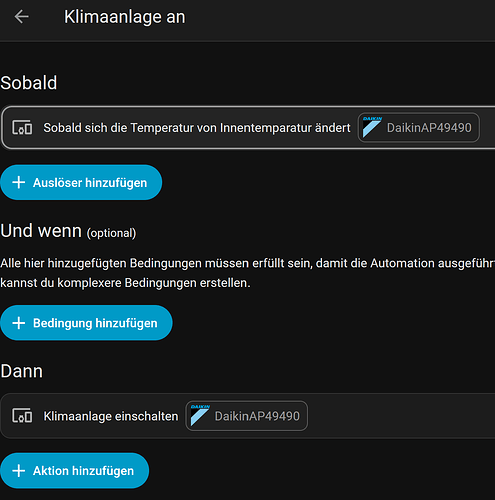The width and height of the screenshot is (495, 500).
Task: Add a new trigger with Auslöser hinzufügen
Action: coord(81,182)
